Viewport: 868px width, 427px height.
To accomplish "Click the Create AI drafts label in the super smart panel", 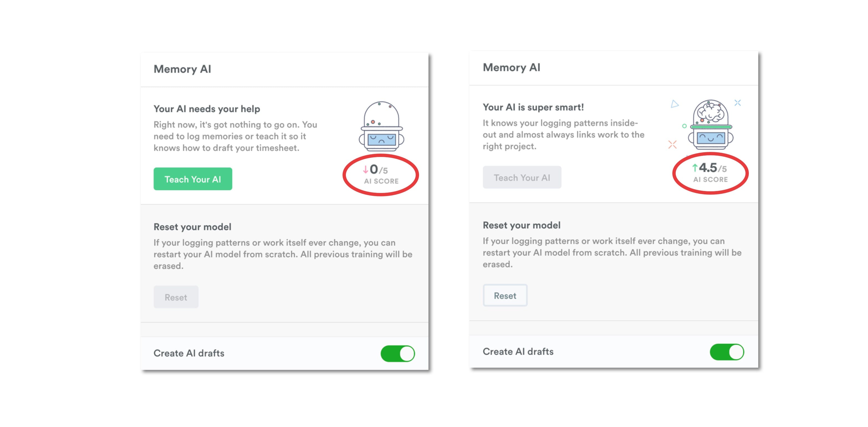I will pos(518,352).
